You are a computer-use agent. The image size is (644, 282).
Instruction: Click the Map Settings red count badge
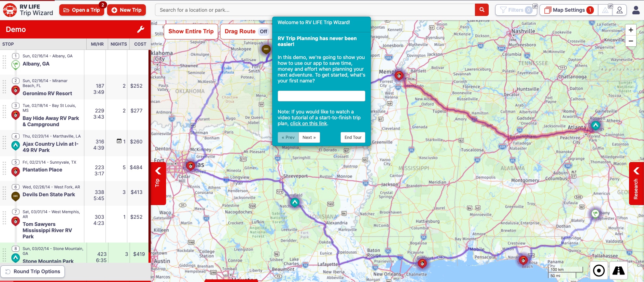coord(590,10)
